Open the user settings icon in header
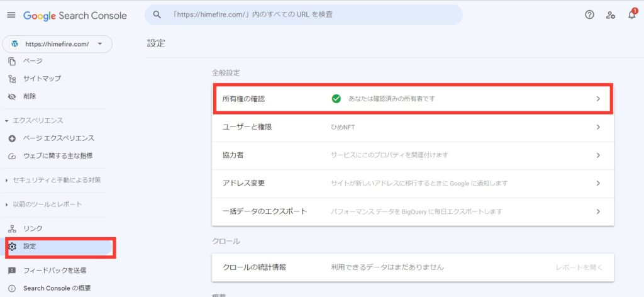Screen dimensions: 644x297 [611, 15]
